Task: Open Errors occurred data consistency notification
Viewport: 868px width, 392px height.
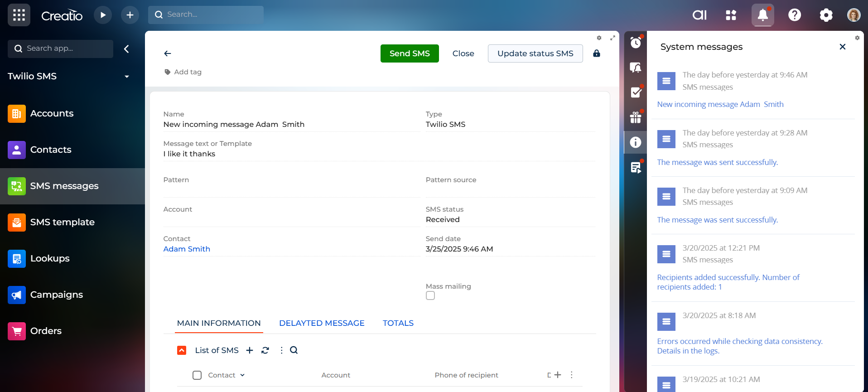Action: [740, 346]
